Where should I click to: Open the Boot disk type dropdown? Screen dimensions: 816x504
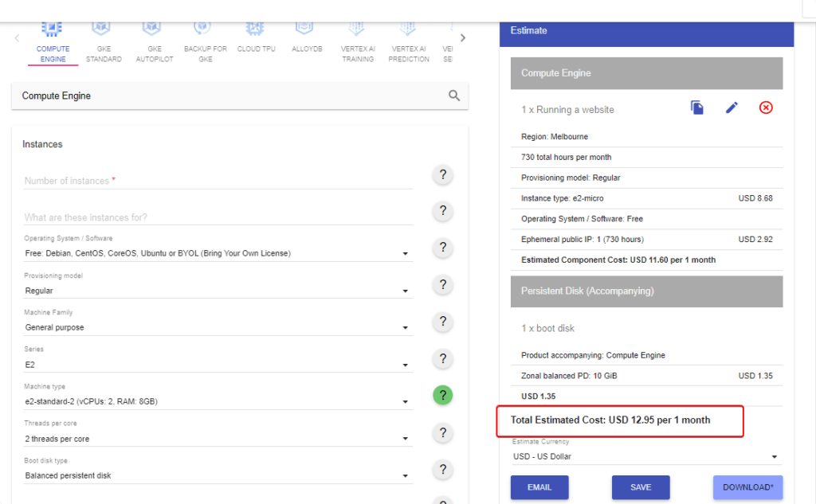(x=405, y=475)
